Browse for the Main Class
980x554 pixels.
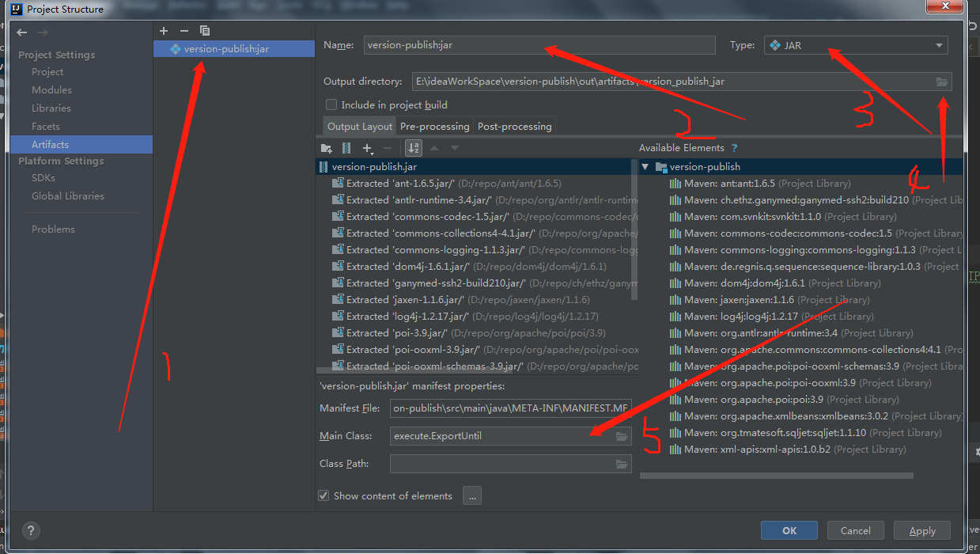coord(622,436)
